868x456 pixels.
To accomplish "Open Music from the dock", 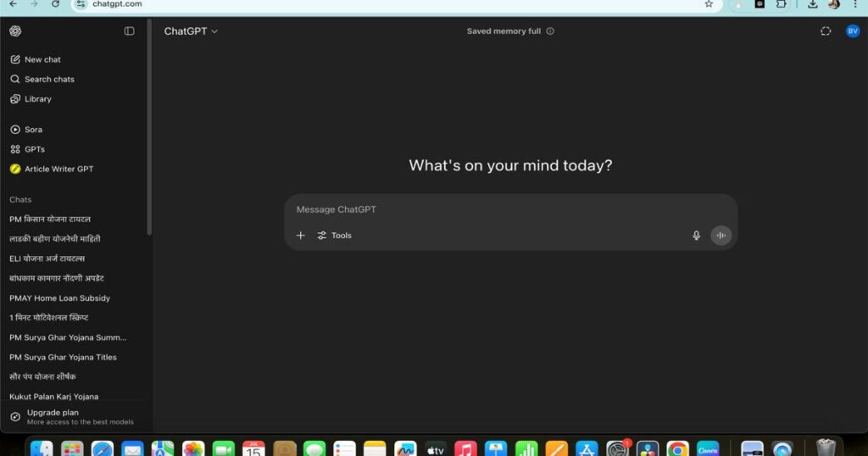I will (465, 449).
